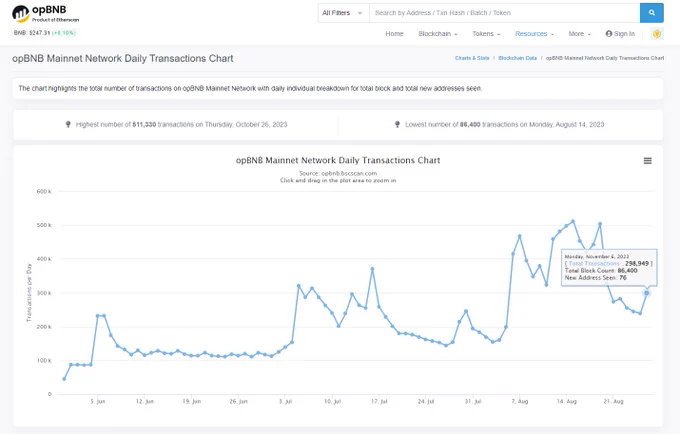Click the 14. Aug x-axis label
680x434 pixels.
tap(566, 402)
